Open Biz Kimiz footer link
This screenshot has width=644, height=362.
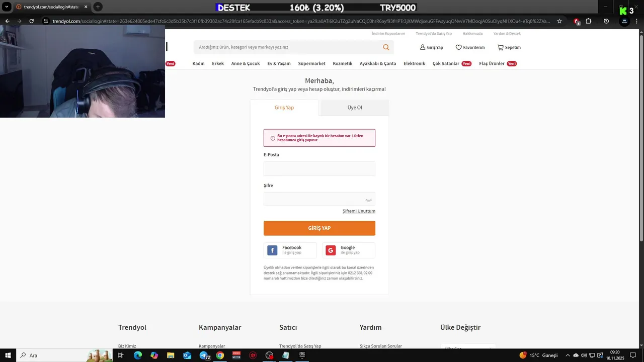click(127, 346)
